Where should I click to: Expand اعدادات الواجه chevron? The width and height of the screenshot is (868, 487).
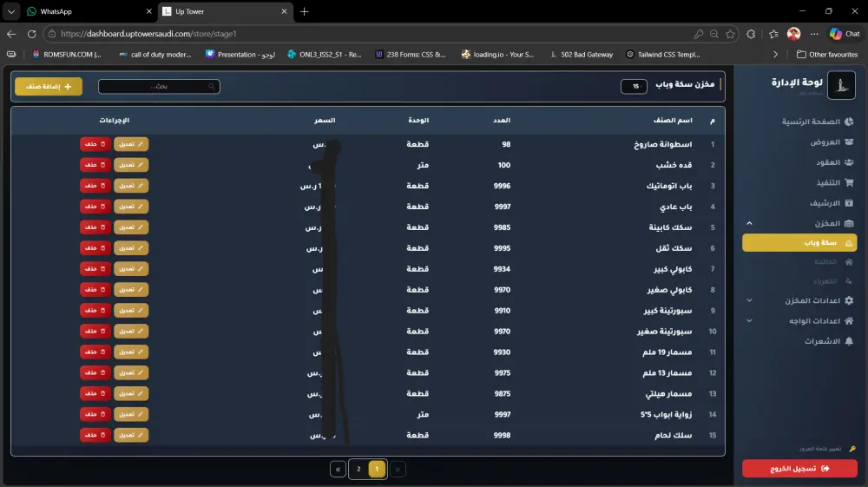click(x=750, y=321)
